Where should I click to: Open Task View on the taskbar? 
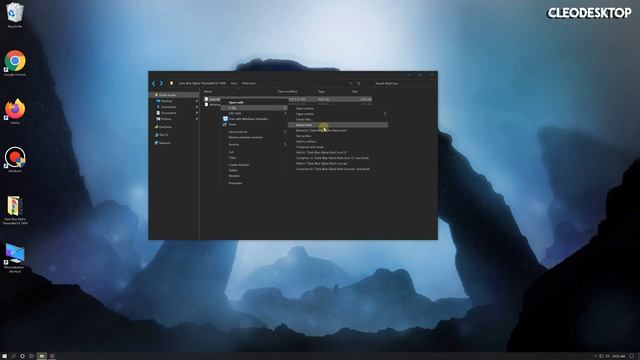pos(31,356)
